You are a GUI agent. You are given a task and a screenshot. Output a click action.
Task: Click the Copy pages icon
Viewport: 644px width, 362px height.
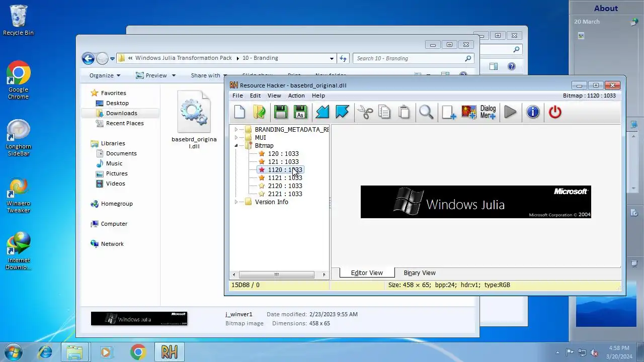point(384,112)
